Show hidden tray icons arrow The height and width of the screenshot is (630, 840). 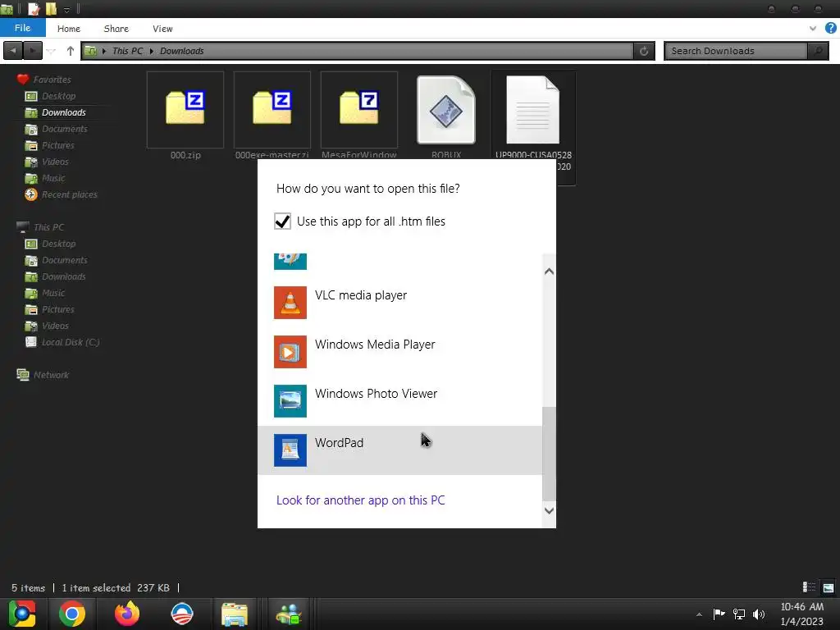click(x=699, y=614)
